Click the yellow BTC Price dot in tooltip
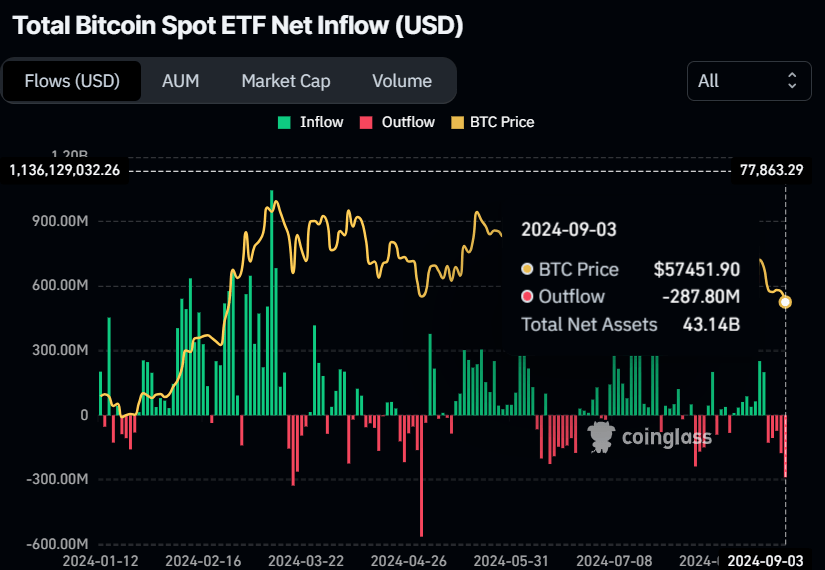Viewport: 825px width, 570px height. 527,269
